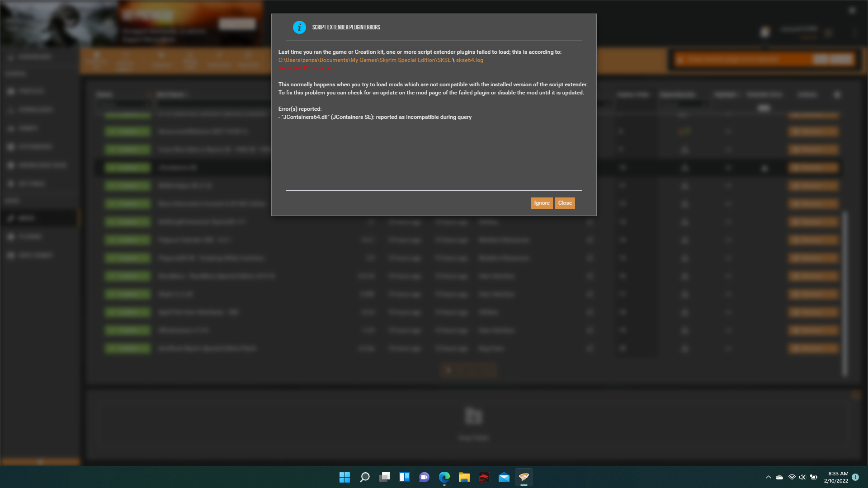Open Microsoft Edge from the taskbar
This screenshot has height=488, width=868.
pyautogui.click(x=444, y=477)
